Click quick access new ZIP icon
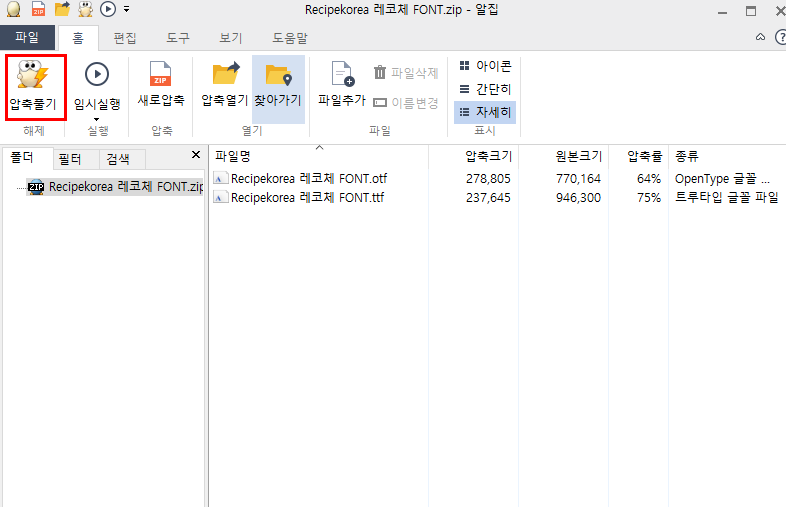The height and width of the screenshot is (507, 786). [x=39, y=9]
